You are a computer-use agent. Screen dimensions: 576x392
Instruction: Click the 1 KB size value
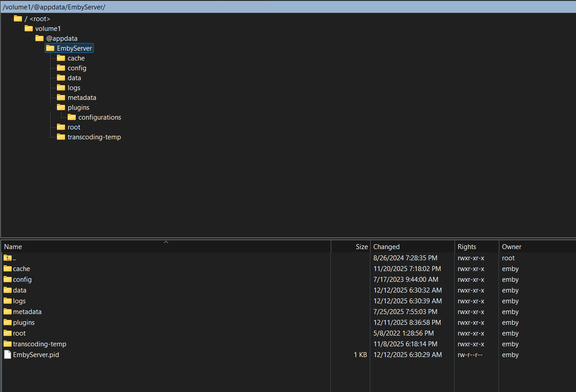point(360,355)
